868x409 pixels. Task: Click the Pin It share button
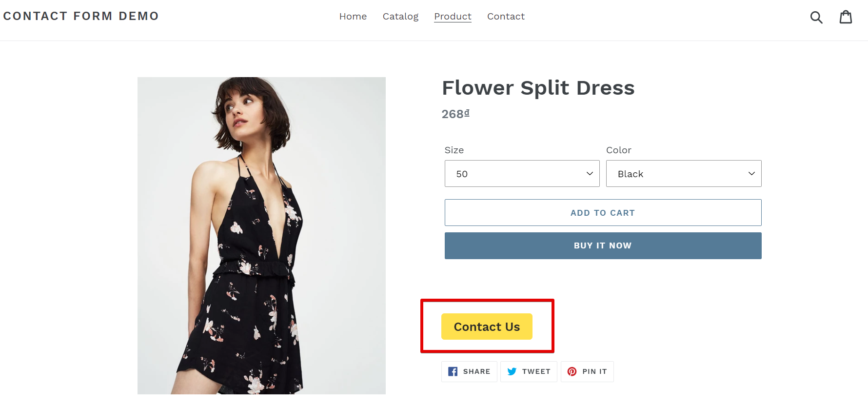point(587,371)
